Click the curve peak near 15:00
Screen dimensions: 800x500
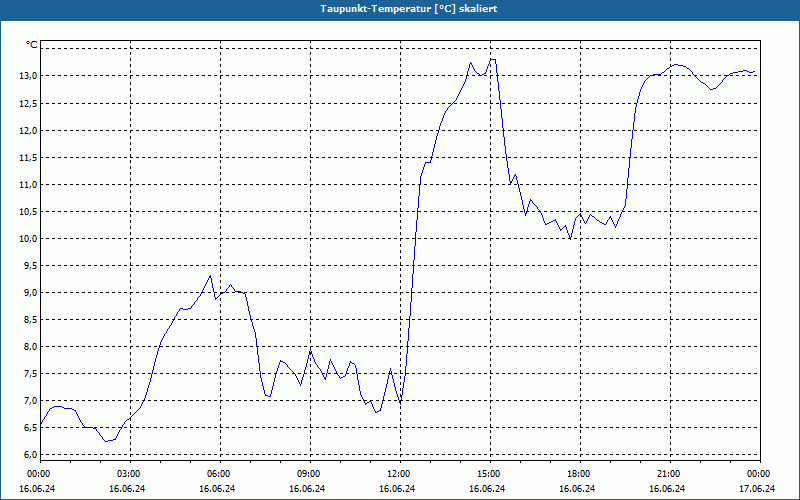click(x=492, y=59)
